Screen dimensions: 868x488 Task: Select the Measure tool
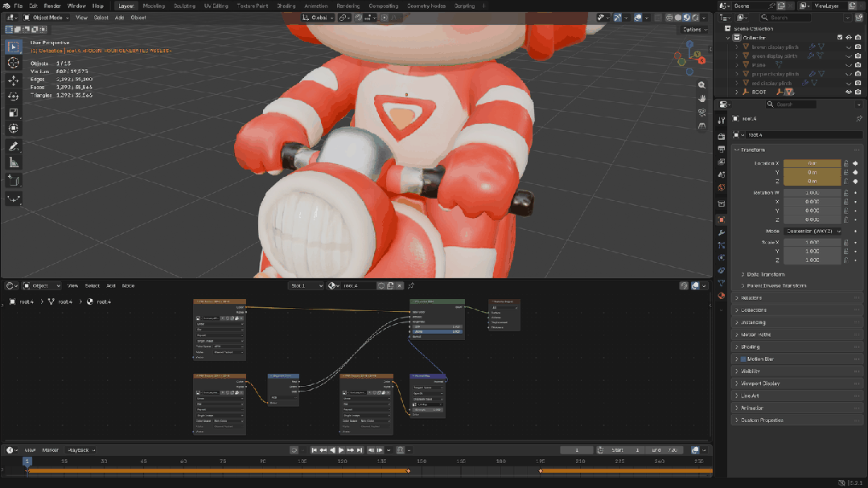[14, 162]
